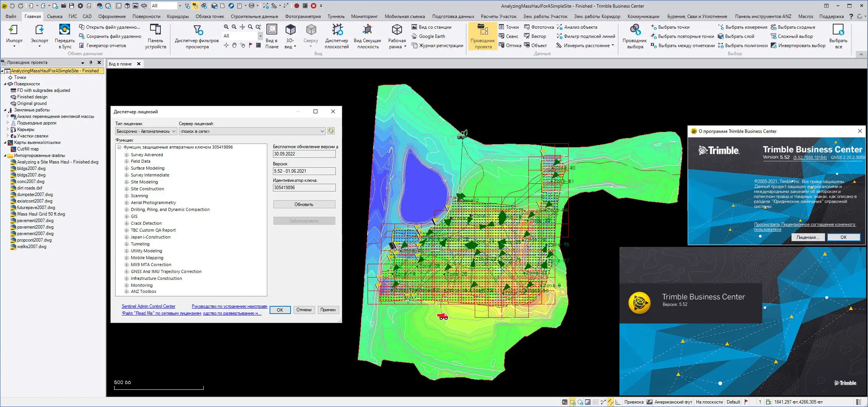Image resolution: width=868 pixels, height=407 pixels.
Task: Select Cut/fill map tree item
Action: tap(28, 149)
